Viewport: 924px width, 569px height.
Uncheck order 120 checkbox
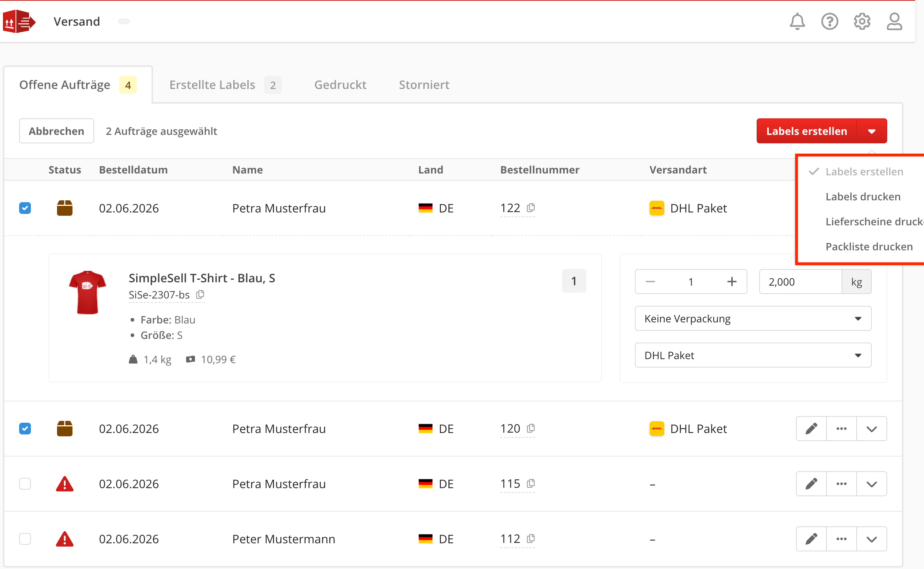[x=25, y=429]
